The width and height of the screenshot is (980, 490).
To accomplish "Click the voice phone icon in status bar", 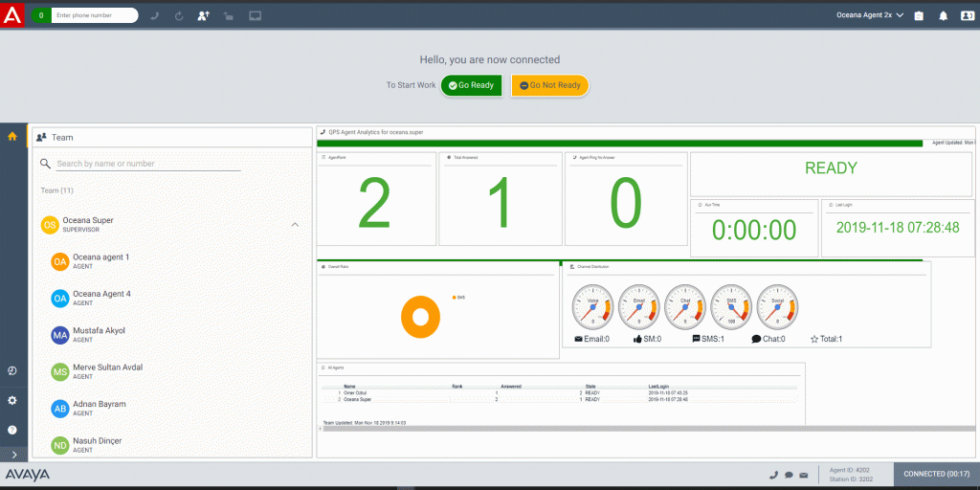I will click(x=773, y=475).
